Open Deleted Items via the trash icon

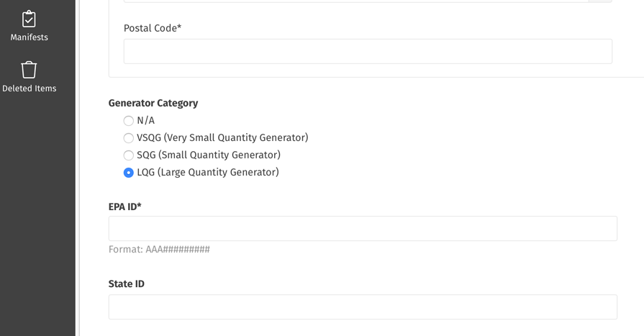tap(29, 70)
